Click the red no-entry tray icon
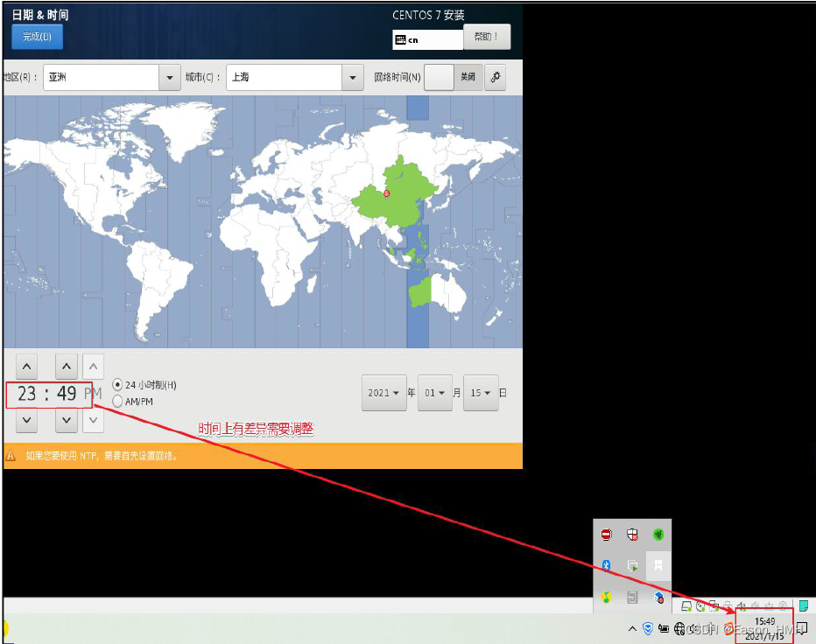Screen dimensions: 816x644 tap(606, 535)
